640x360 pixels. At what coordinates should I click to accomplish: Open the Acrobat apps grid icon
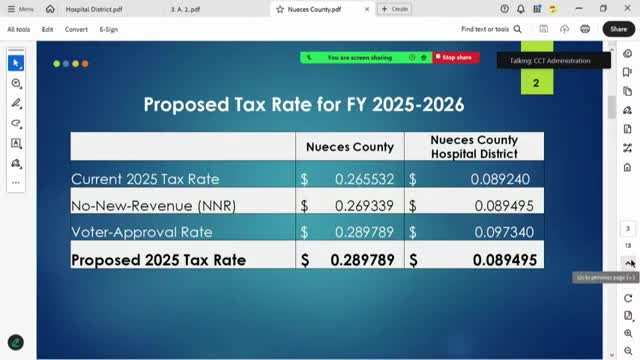(537, 9)
